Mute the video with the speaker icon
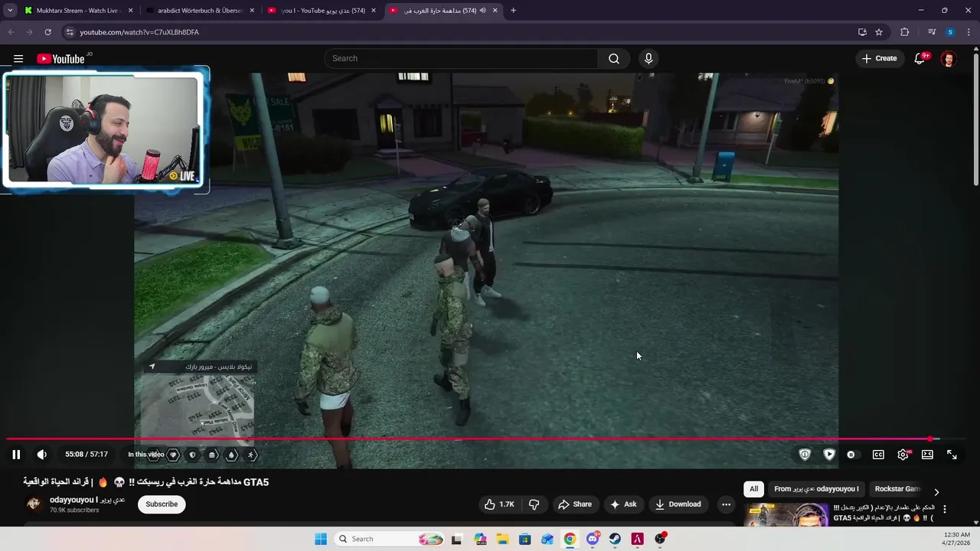The width and height of the screenshot is (980, 551). click(x=42, y=455)
